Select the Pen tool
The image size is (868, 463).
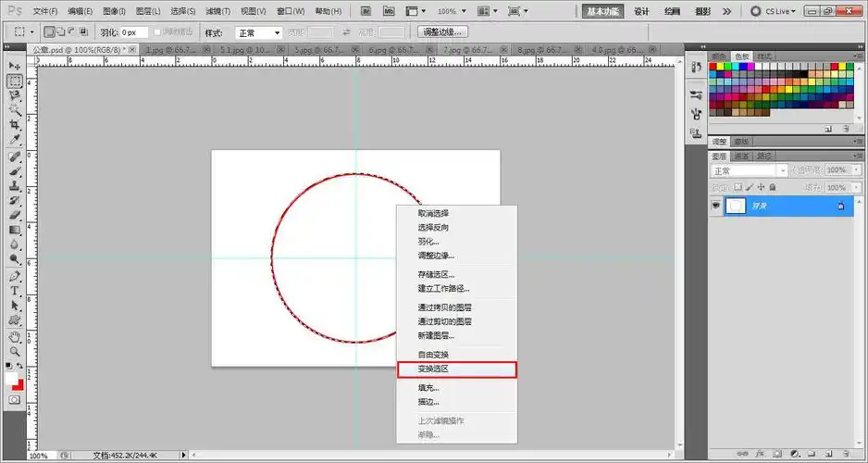(15, 276)
